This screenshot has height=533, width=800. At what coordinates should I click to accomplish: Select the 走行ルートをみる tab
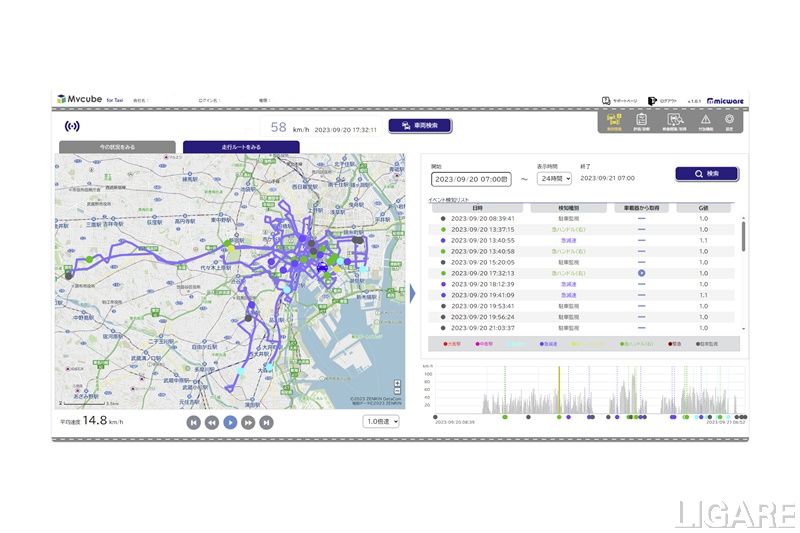(x=241, y=147)
